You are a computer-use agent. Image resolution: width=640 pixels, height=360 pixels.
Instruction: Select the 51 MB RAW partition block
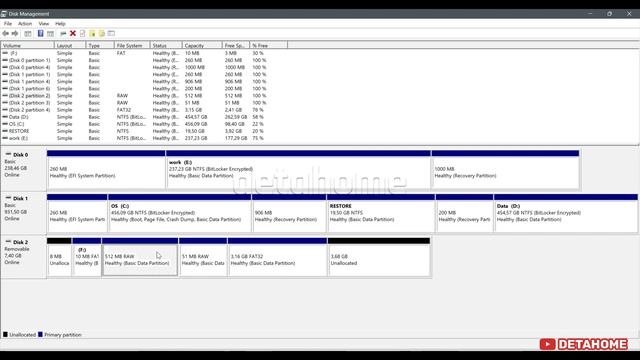click(x=203, y=257)
